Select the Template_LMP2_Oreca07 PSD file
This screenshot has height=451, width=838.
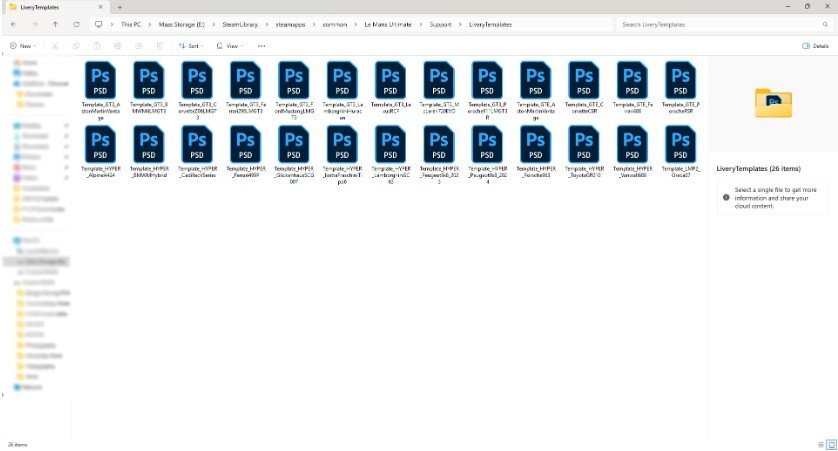(681, 145)
